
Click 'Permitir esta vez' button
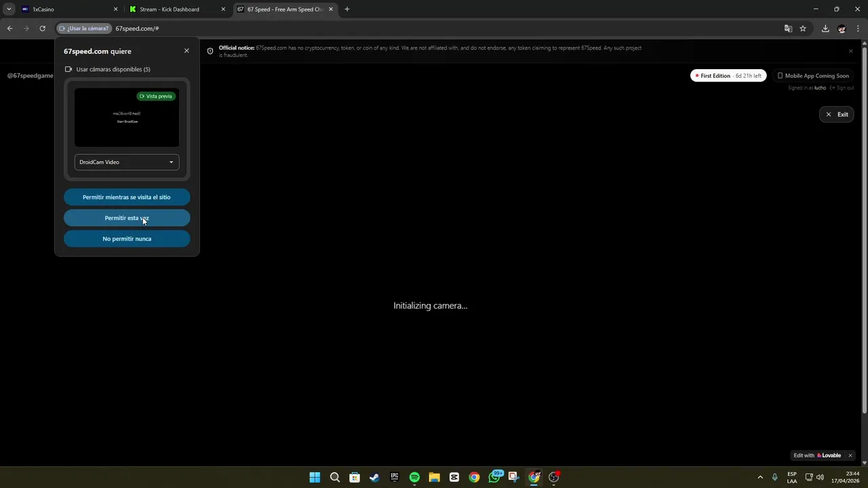[x=127, y=218]
